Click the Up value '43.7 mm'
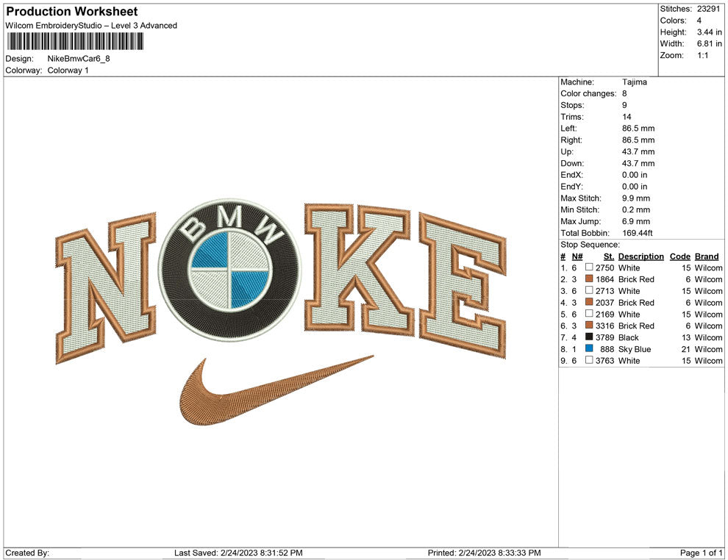Screen dimensions: 728x560 638,151
